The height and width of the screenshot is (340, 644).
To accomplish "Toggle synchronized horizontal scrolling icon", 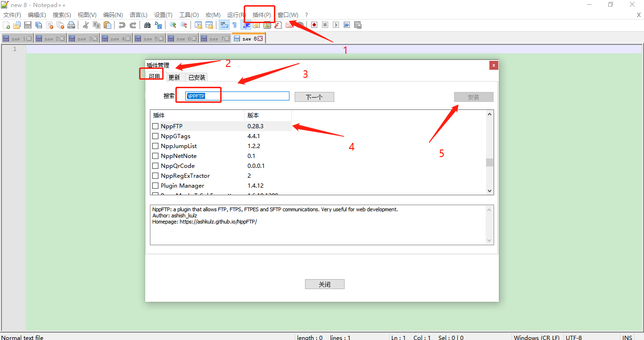I will coord(209,25).
